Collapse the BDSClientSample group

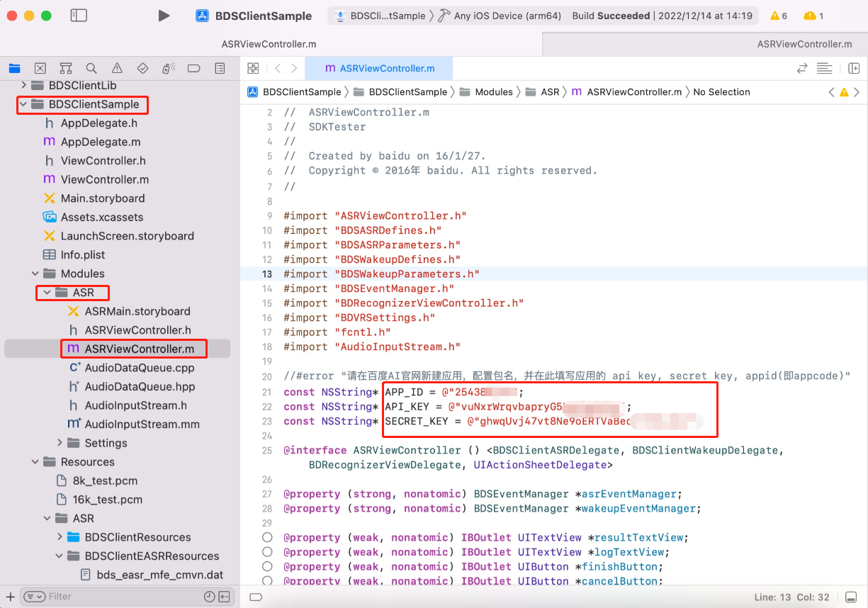pos(23,104)
